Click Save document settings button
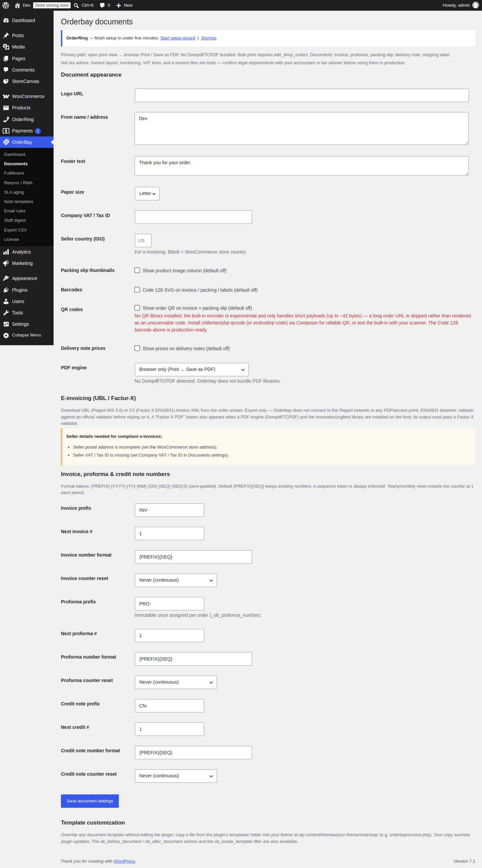The image size is (482, 868). click(x=90, y=801)
